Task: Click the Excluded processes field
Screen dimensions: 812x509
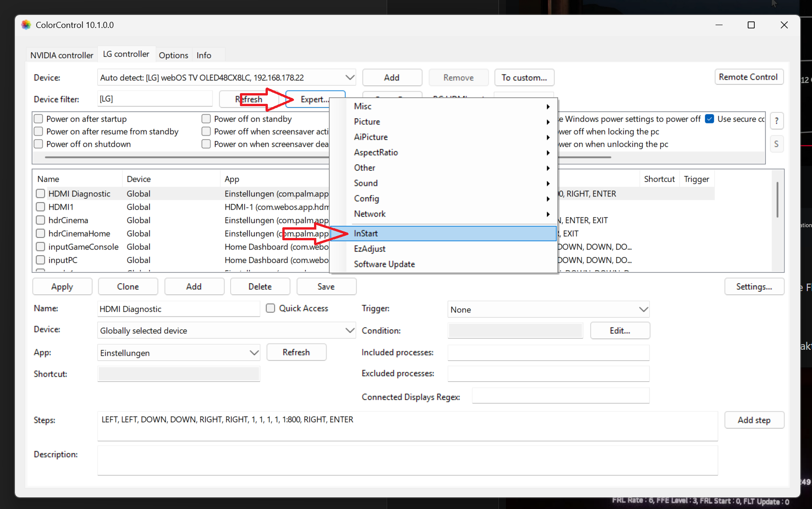Action: click(x=548, y=373)
